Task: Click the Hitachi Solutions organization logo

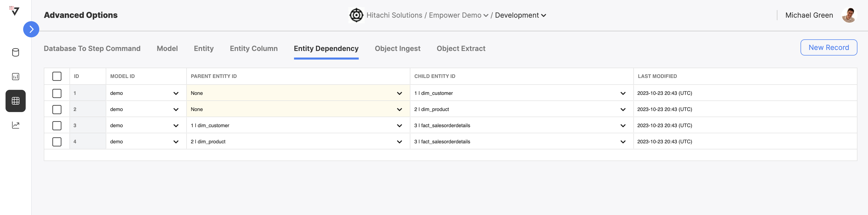Action: pyautogui.click(x=356, y=15)
